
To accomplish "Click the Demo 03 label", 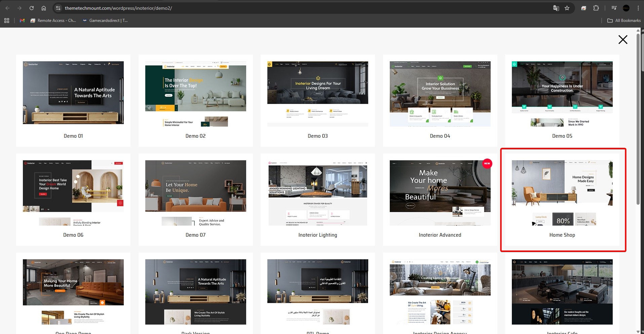I will (x=317, y=136).
